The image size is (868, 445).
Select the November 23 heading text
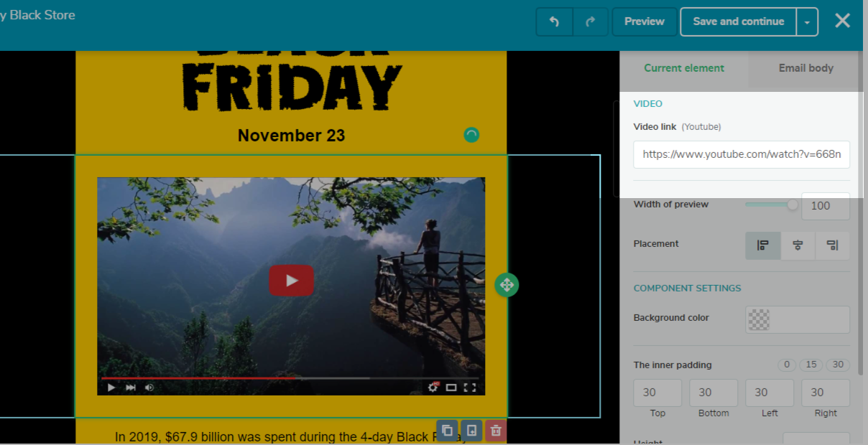(x=291, y=135)
